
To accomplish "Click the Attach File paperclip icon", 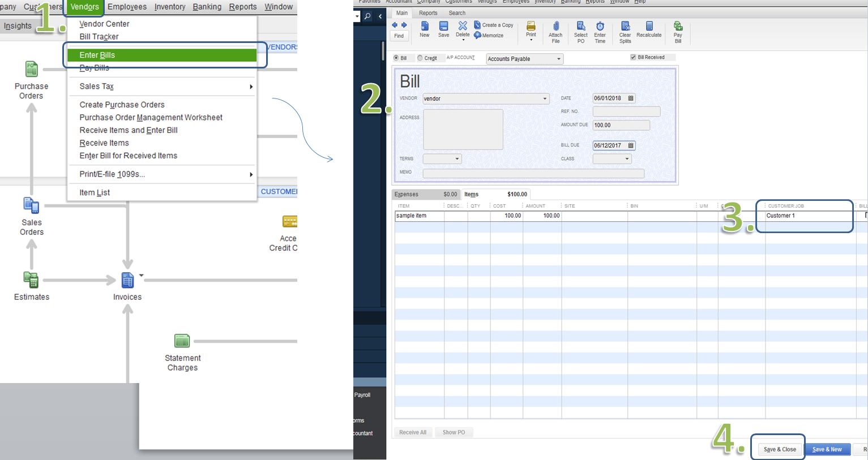I will tap(556, 26).
